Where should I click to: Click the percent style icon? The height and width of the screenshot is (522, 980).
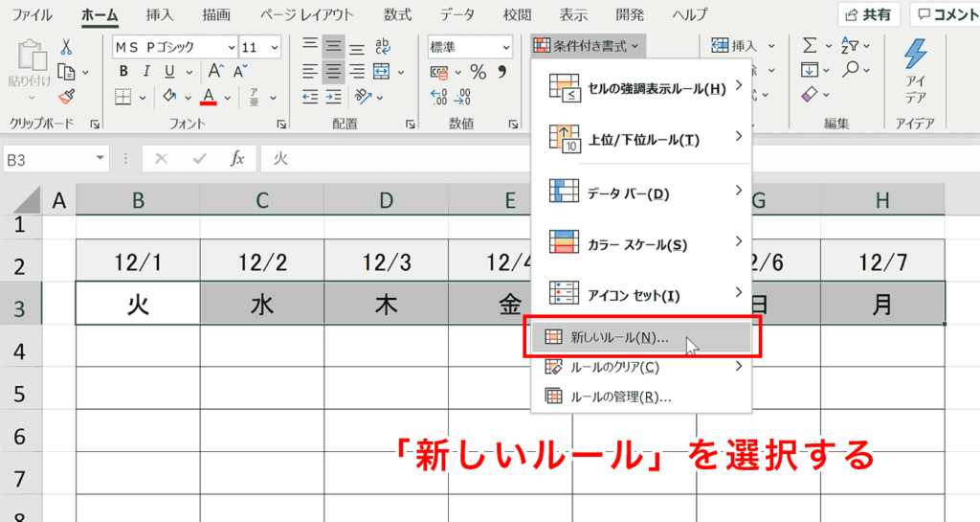(x=479, y=73)
